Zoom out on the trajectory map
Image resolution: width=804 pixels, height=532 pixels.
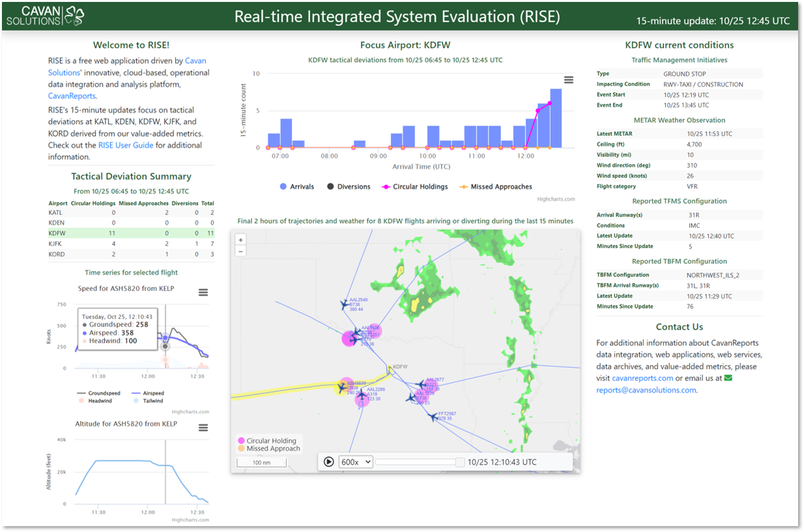coord(241,251)
